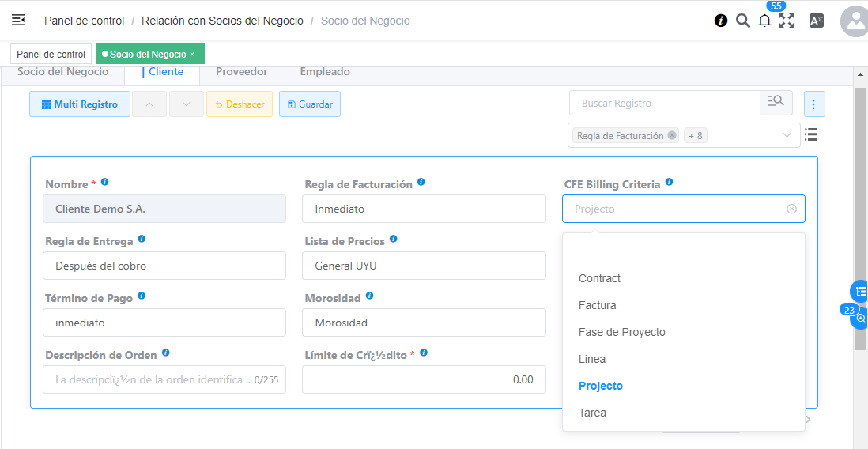The image size is (868, 449).
Task: Select Factura from the dropdown list
Action: pyautogui.click(x=684, y=305)
